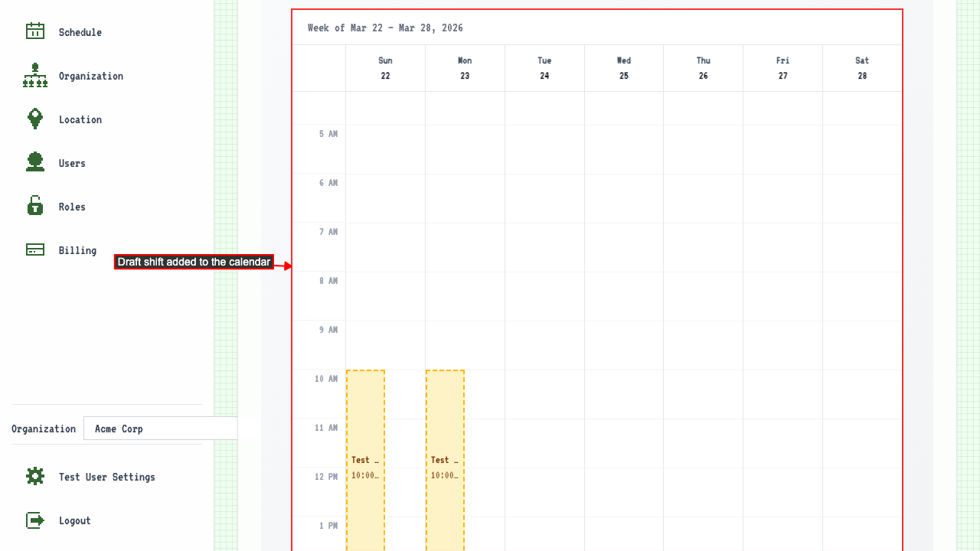Click the Roles padlock icon

coord(35,206)
